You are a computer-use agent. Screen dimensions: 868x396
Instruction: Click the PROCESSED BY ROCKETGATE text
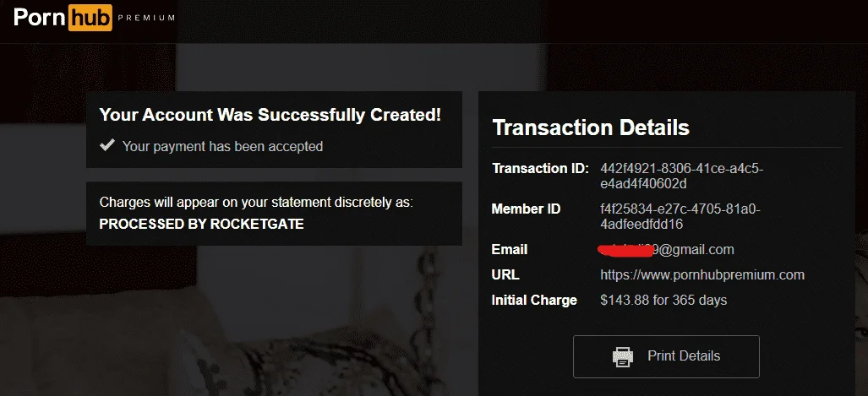[201, 224]
